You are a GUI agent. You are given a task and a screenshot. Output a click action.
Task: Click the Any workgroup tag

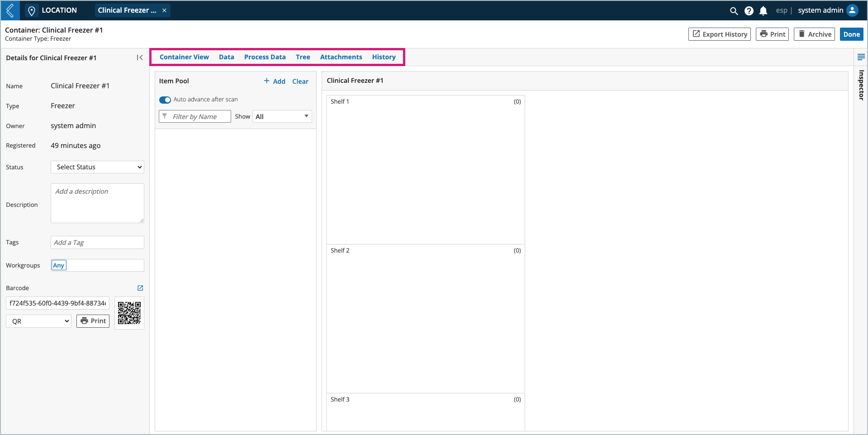(59, 265)
